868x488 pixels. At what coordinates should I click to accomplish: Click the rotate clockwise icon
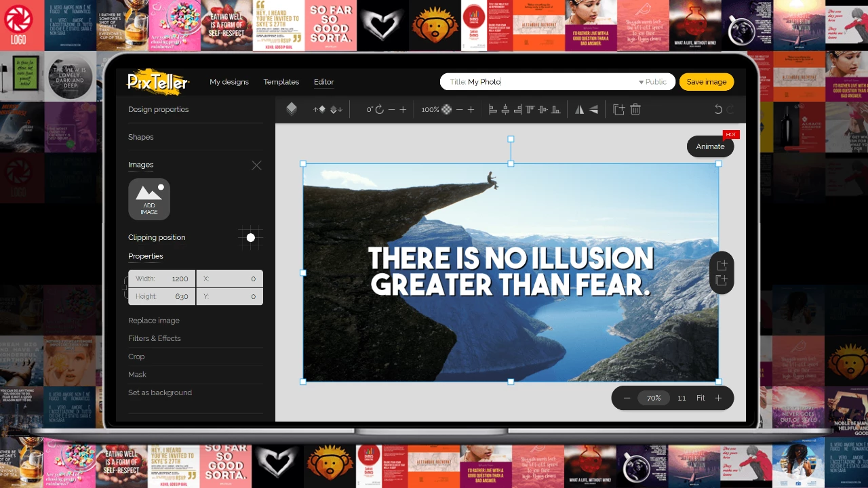tap(380, 109)
